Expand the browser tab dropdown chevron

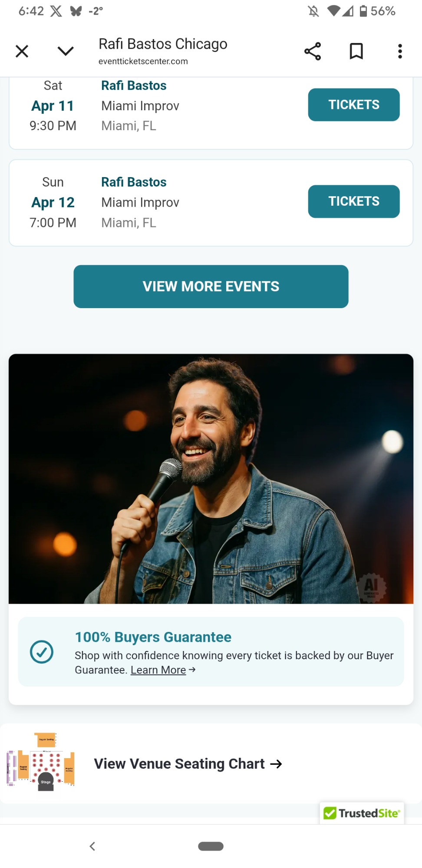(x=66, y=51)
